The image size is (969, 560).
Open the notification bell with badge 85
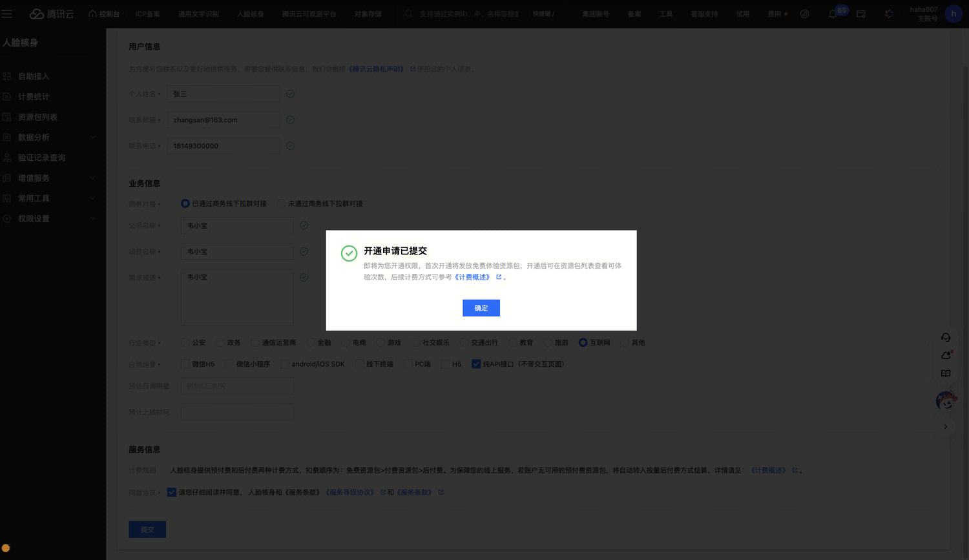(x=833, y=14)
